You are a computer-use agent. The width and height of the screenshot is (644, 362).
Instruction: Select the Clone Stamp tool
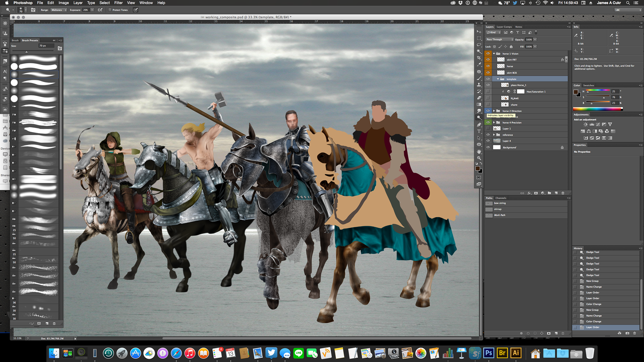click(479, 85)
